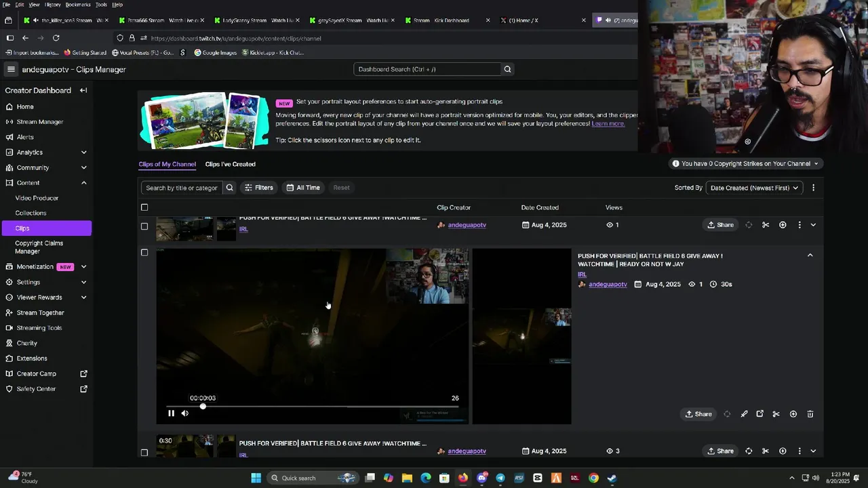Open the hamburger menu beside Clips Manager

pyautogui.click(x=11, y=69)
